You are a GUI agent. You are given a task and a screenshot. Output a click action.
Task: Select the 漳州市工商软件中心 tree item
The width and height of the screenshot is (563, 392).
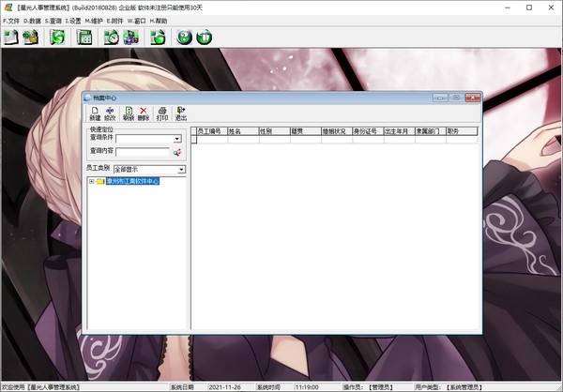(x=132, y=181)
